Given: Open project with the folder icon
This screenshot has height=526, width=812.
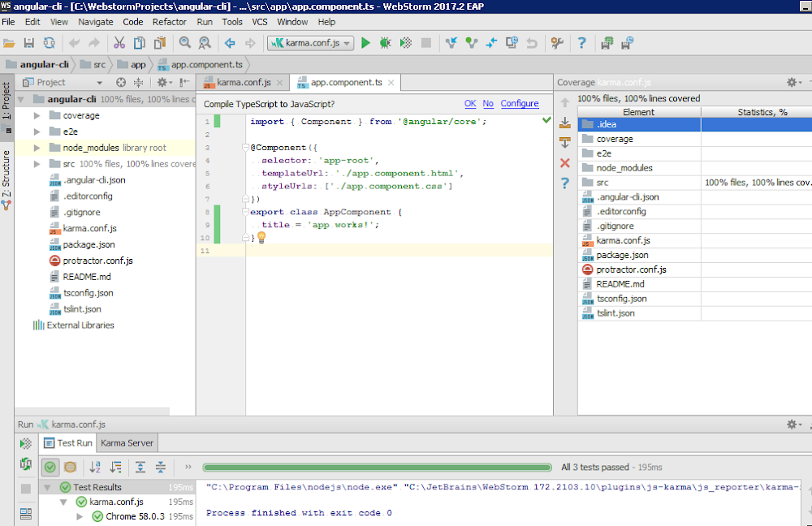Looking at the screenshot, I should click(9, 44).
